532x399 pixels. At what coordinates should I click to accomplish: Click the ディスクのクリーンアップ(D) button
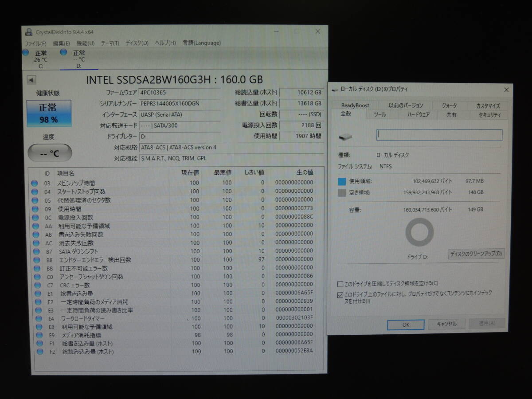pos(477,254)
